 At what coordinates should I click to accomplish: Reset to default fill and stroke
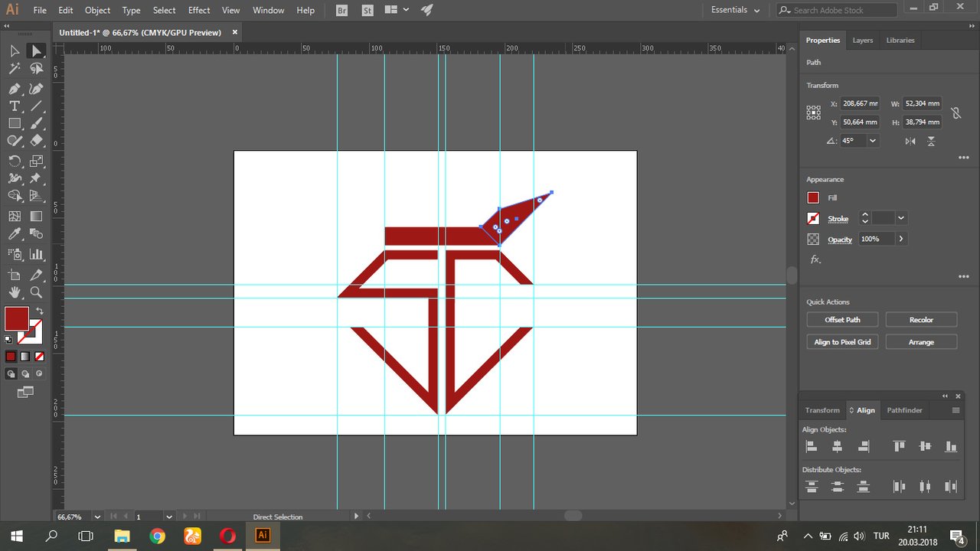point(8,339)
